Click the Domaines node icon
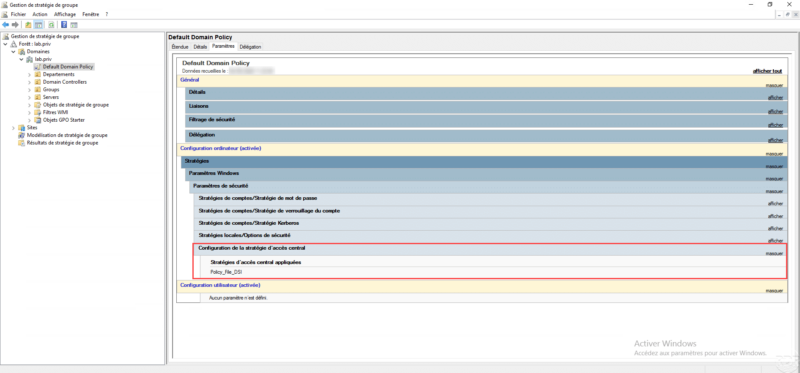 [22, 52]
